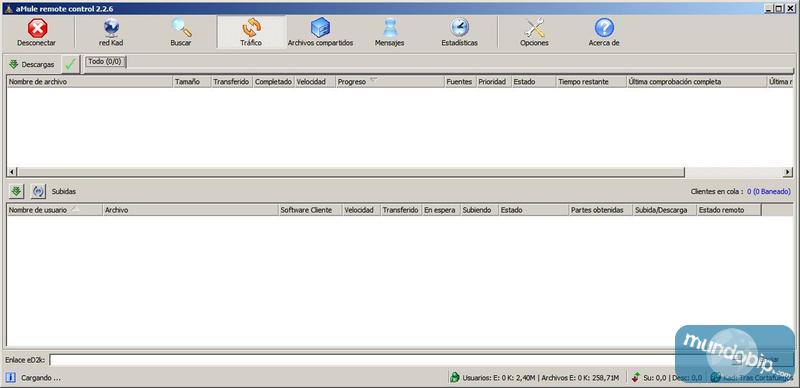
Task: Sort downloads by Nombre de archivo
Action: pos(90,82)
